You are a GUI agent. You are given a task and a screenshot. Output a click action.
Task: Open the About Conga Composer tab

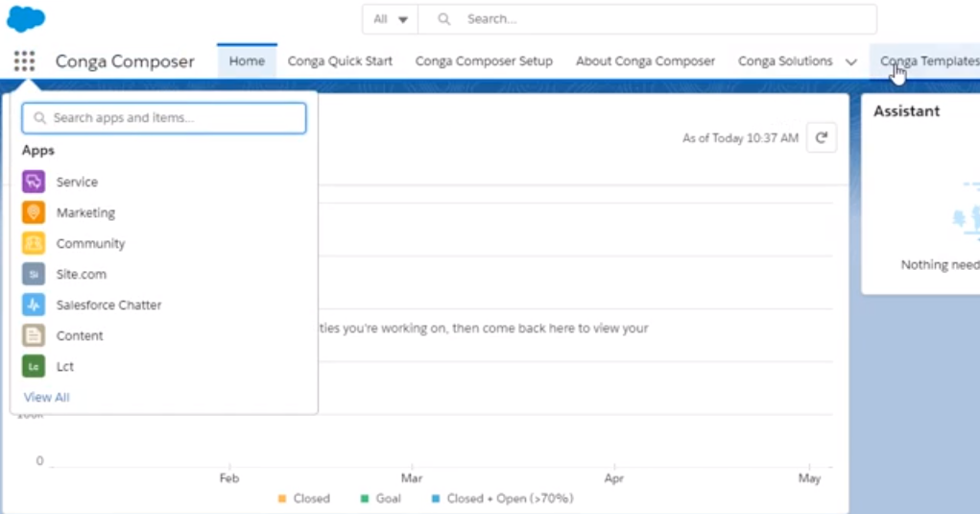[645, 61]
